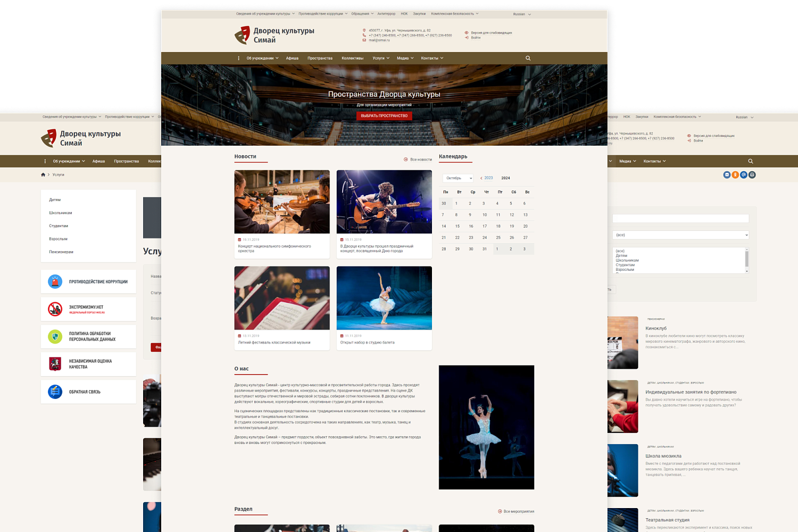Open Антитеррор in the top menu
The height and width of the screenshot is (532, 798).
point(386,14)
